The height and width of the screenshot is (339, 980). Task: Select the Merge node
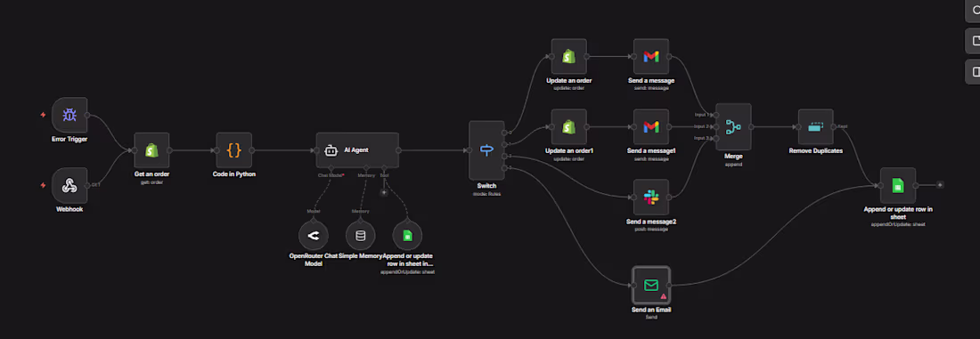point(733,126)
